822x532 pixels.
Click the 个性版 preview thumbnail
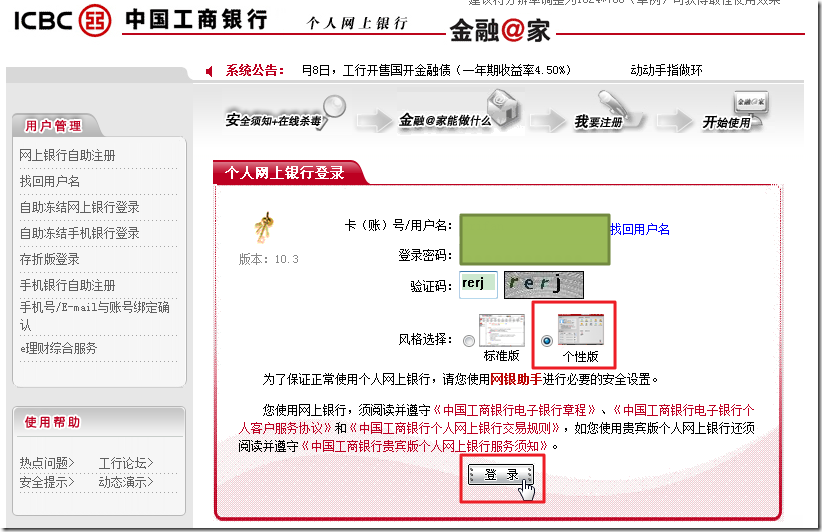coord(581,330)
